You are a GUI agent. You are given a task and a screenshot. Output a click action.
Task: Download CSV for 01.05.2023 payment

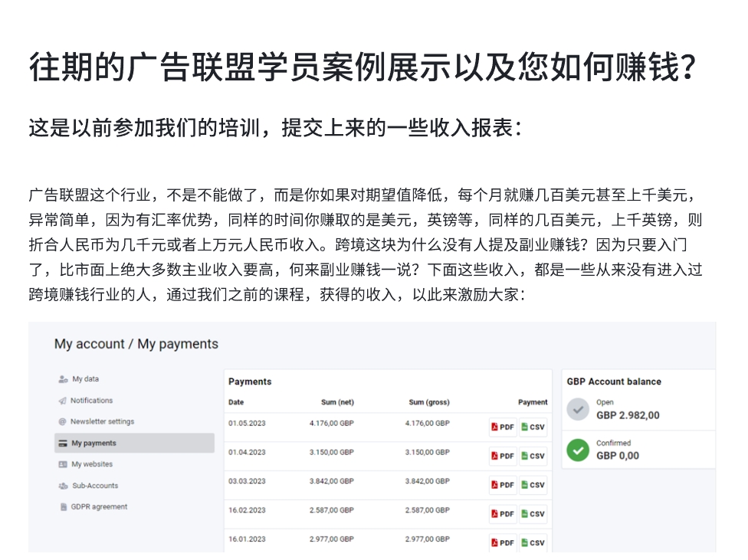coord(533,427)
